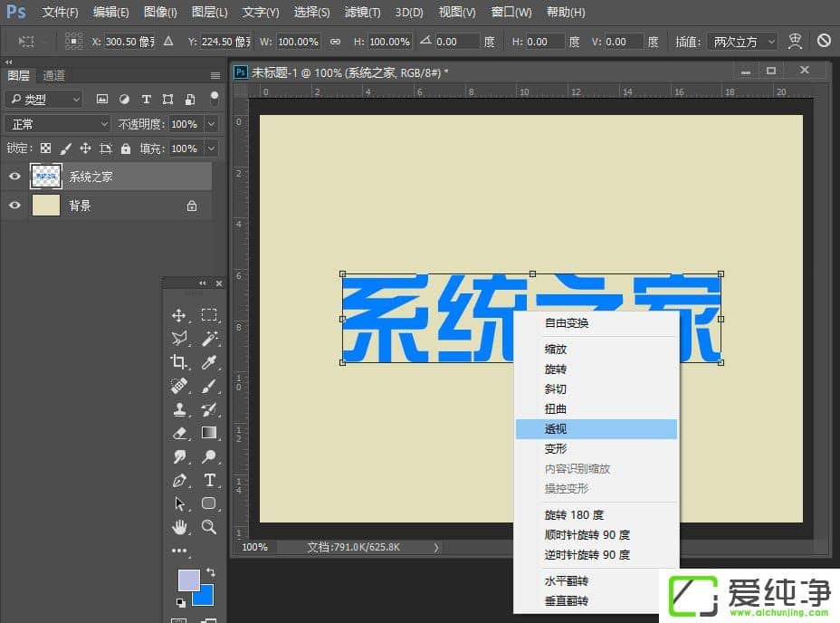
Task: Select the Horizontal Type (T) tool
Action: coord(209,480)
